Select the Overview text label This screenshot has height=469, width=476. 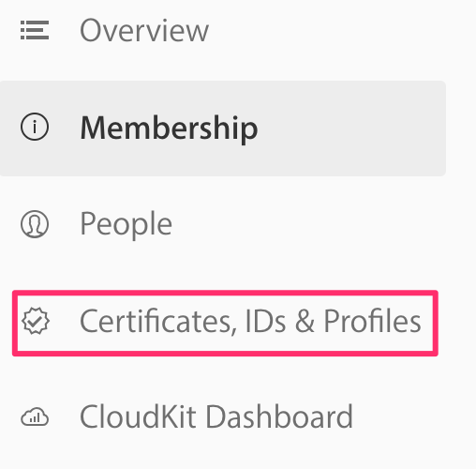(x=144, y=30)
